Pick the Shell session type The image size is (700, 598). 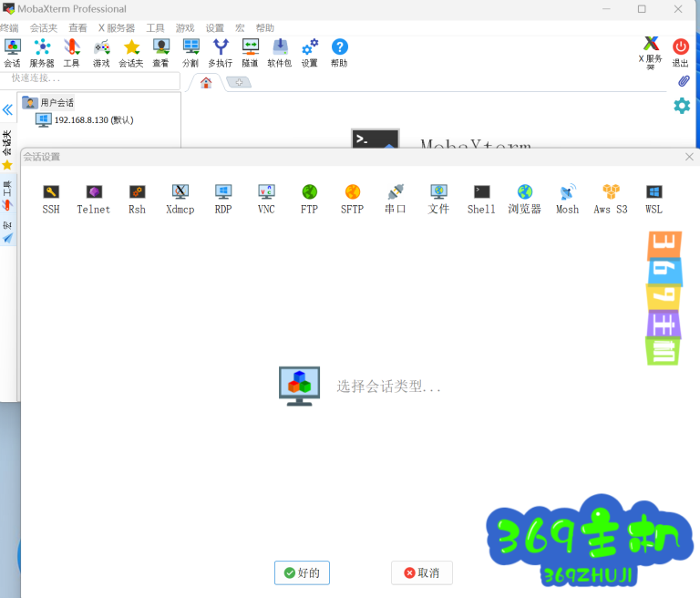pos(481,200)
